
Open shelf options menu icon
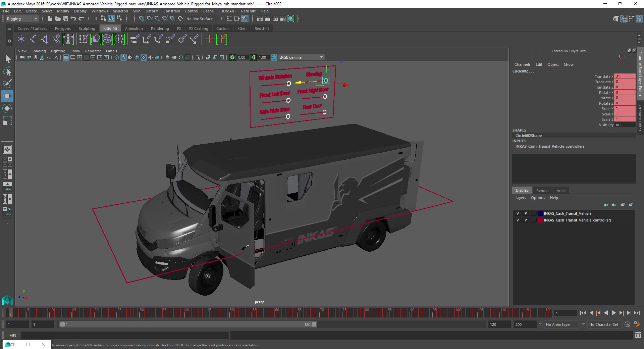click(9, 41)
